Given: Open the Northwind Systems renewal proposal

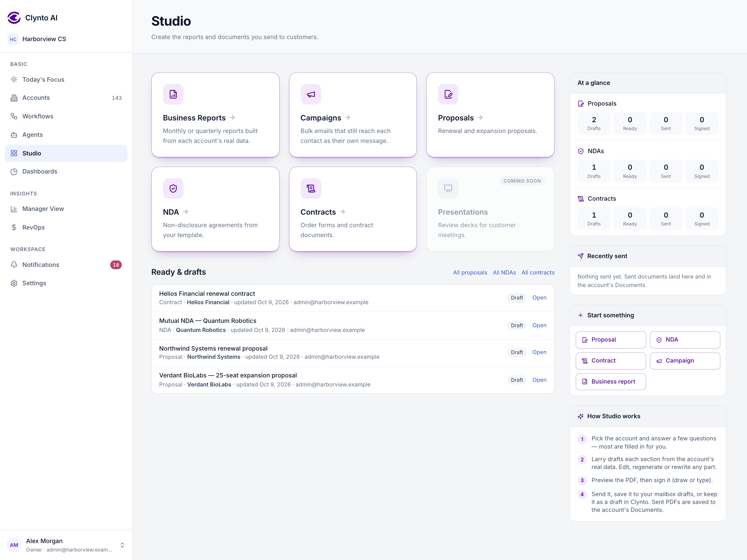Looking at the screenshot, I should click(x=539, y=352).
